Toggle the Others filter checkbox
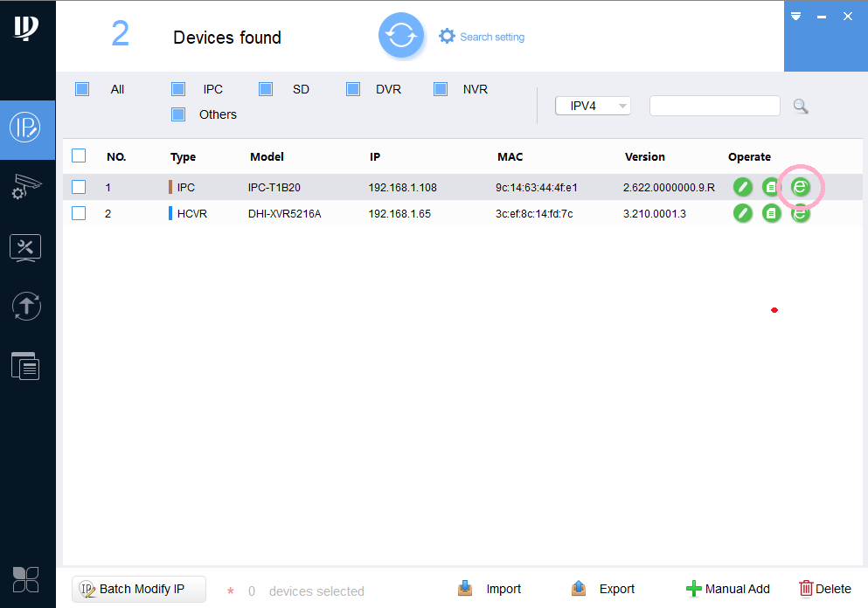The width and height of the screenshot is (868, 608). (x=178, y=114)
